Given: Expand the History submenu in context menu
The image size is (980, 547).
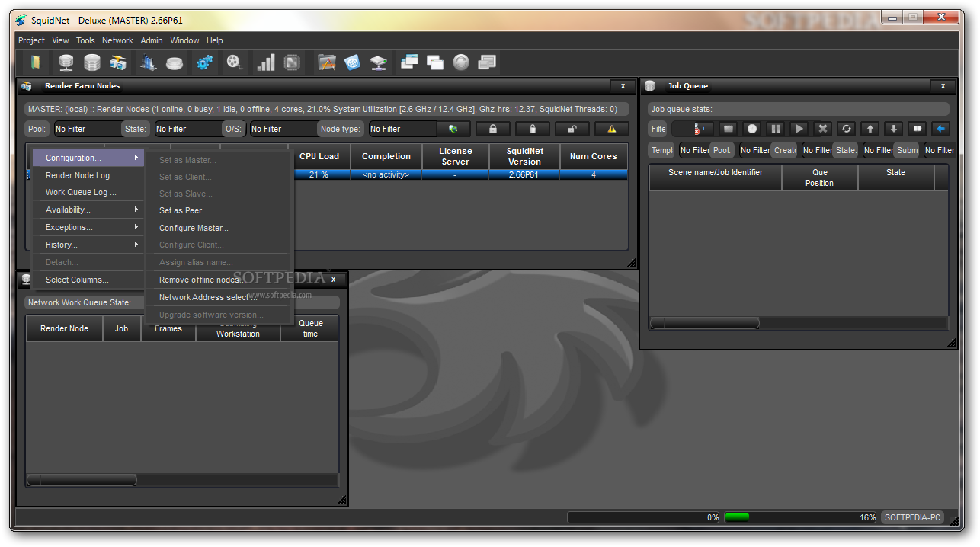Looking at the screenshot, I should click(88, 245).
